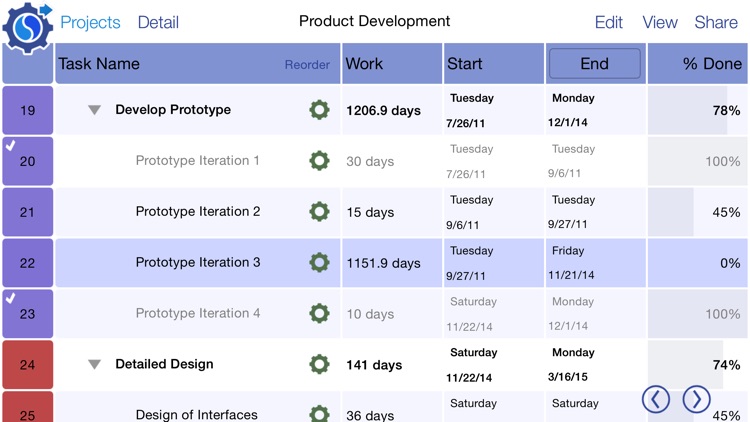Image resolution: width=750 pixels, height=422 pixels.
Task: Select row number 19
Action: 28,110
